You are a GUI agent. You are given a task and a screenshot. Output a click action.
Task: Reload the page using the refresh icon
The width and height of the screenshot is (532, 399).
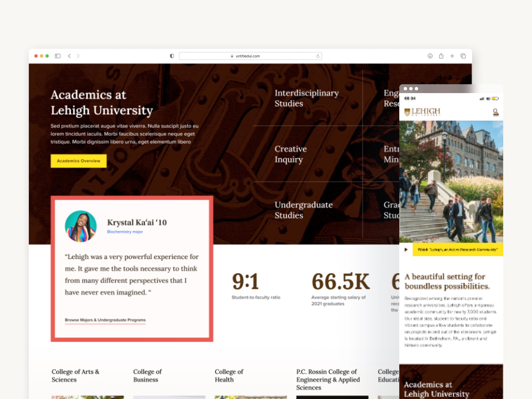point(318,56)
